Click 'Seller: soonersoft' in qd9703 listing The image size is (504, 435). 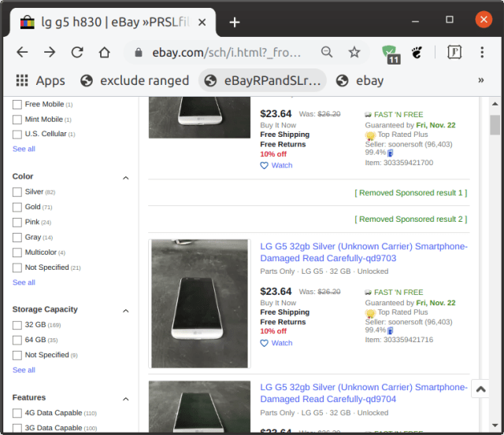point(409,322)
